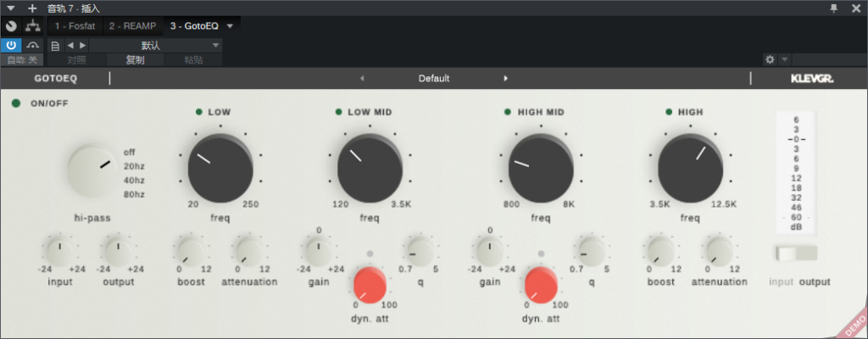Switch to the 2 - REAMP tab
The height and width of the screenshot is (339, 868).
(132, 26)
